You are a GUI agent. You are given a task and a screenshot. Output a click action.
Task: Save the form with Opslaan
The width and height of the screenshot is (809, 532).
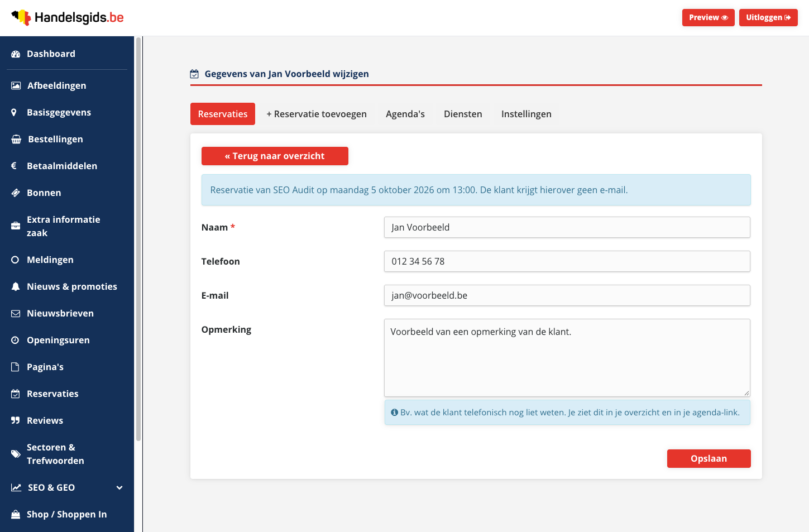tap(709, 458)
